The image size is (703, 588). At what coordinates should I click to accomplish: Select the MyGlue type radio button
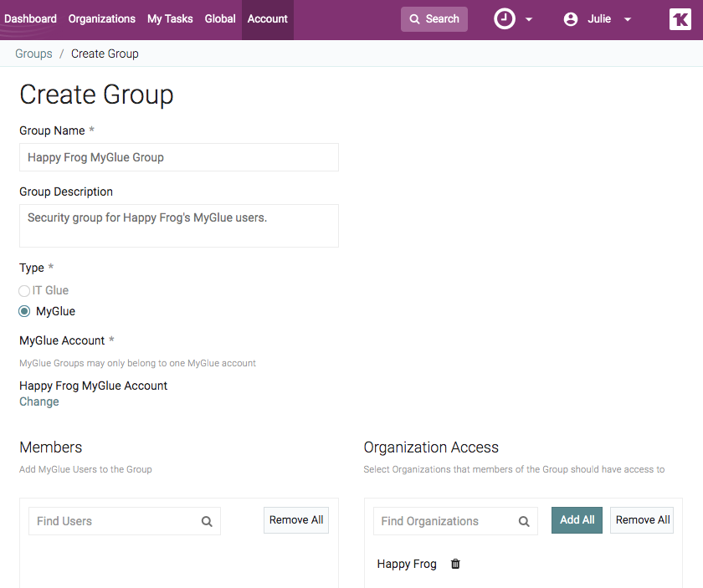pyautogui.click(x=24, y=311)
